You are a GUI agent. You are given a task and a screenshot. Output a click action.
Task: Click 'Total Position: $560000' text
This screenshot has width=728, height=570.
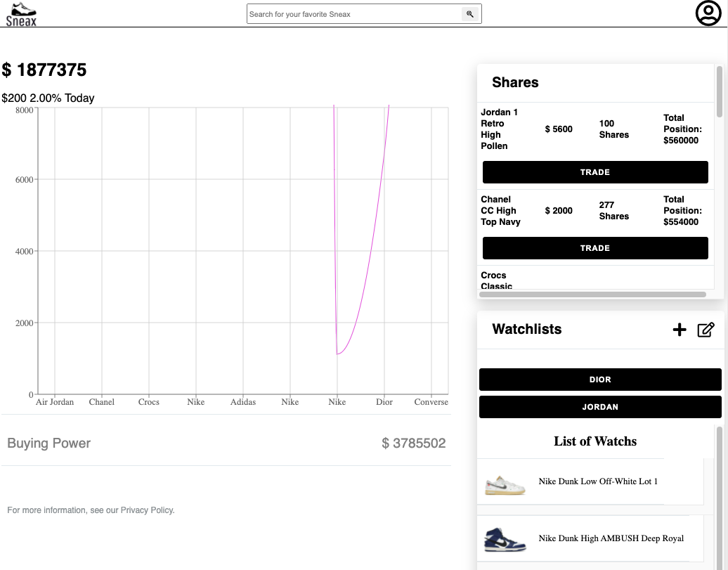click(x=682, y=129)
